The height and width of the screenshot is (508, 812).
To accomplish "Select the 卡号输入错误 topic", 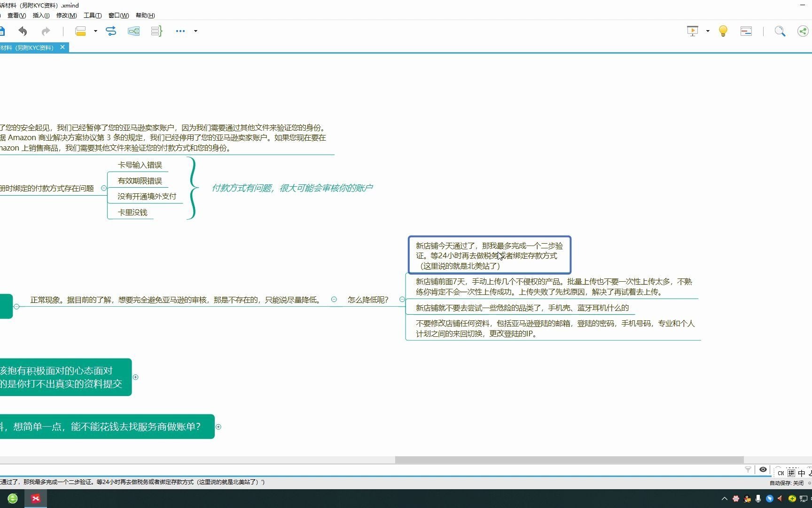I will (140, 165).
